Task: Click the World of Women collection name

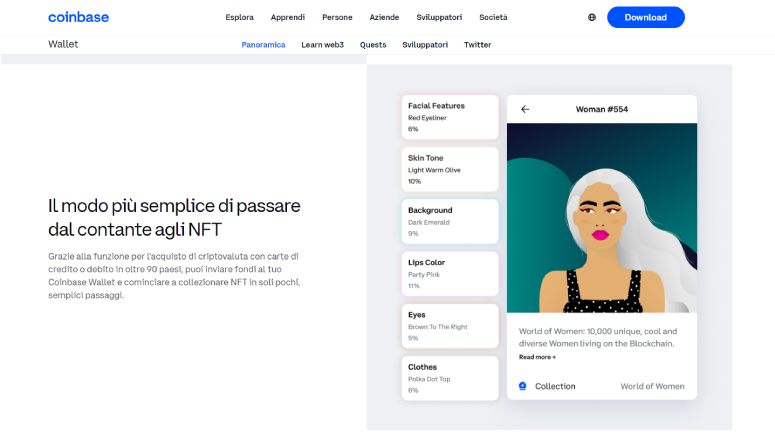Action: tap(652, 386)
